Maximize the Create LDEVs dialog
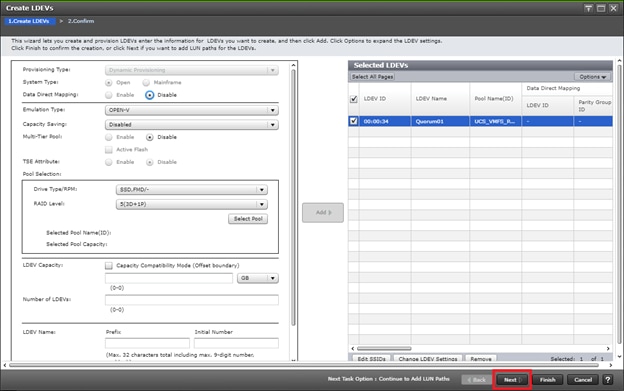Viewport: 624px width, 391px height. coord(601,8)
